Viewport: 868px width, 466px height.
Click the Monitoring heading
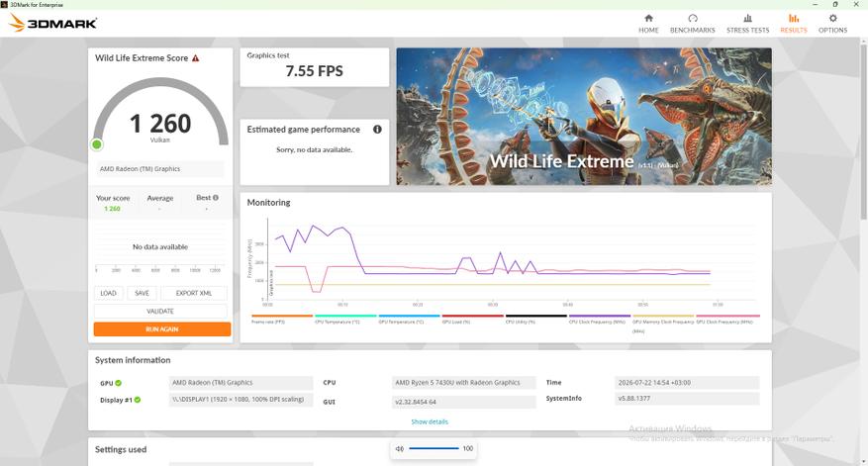[x=268, y=203]
